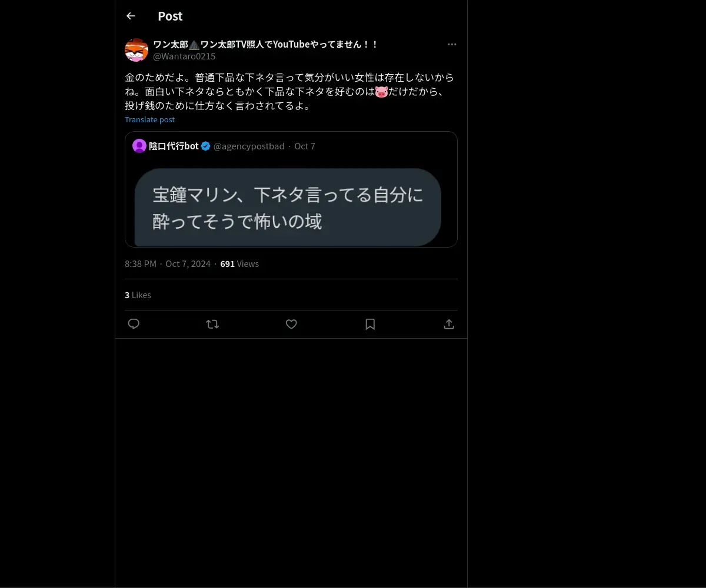Viewport: 706px width, 588px height.
Task: Click the Oct 7 quoted post date
Action: pos(305,146)
